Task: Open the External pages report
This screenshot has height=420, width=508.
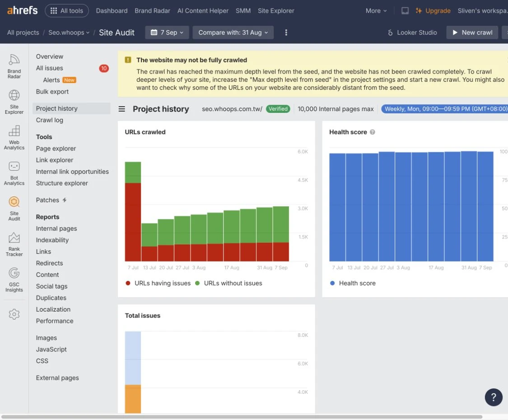Action: [57, 378]
